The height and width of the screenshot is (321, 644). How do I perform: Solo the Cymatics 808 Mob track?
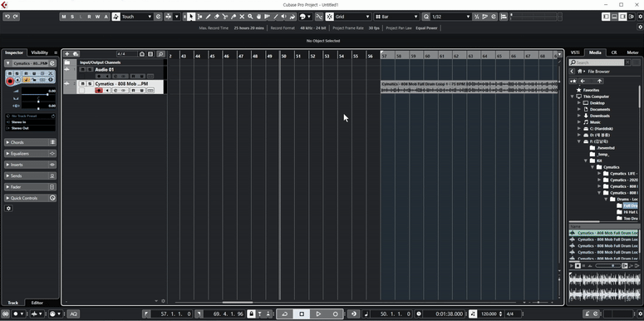pos(89,84)
